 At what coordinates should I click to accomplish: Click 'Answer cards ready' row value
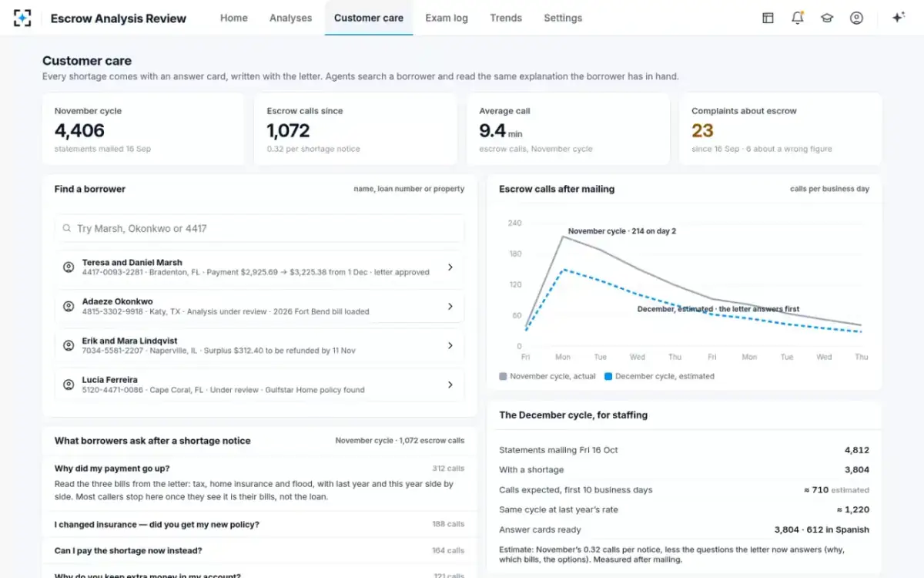pyautogui.click(x=822, y=530)
